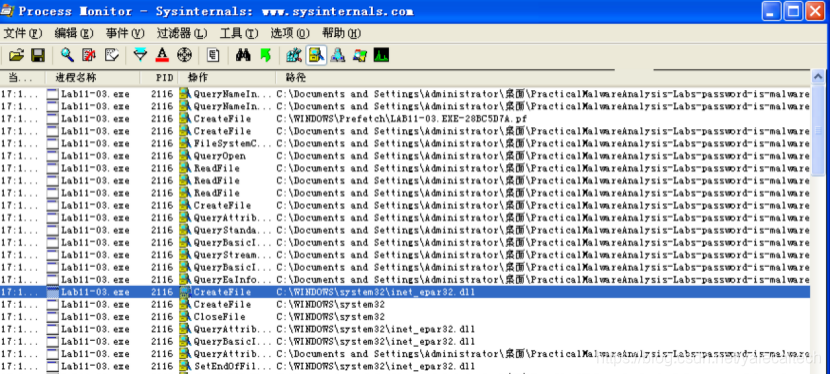Image resolution: width=830 pixels, height=376 pixels.
Task: Click process icon in the QueryOpen row
Action: pyautogui.click(x=52, y=156)
